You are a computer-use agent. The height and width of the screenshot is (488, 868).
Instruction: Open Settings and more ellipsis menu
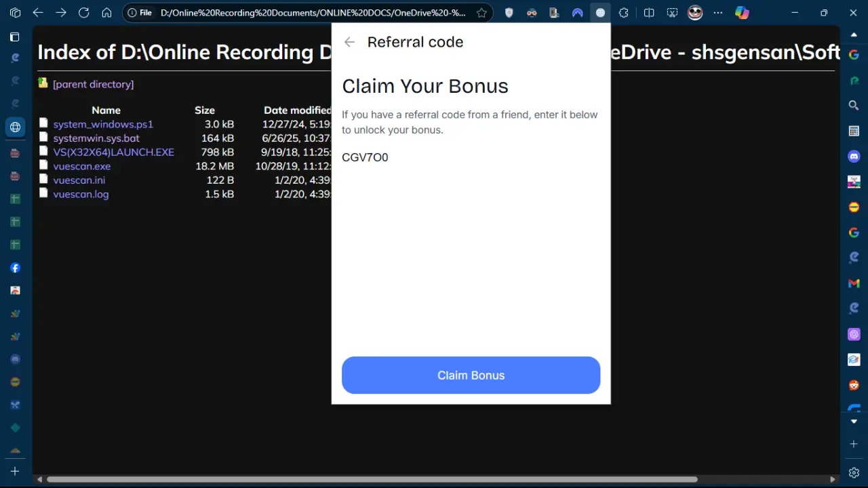point(718,13)
